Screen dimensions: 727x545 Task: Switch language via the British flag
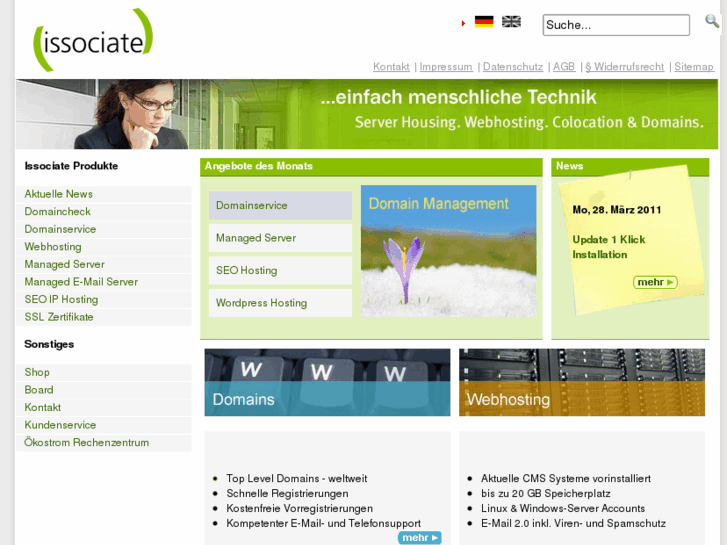[x=511, y=21]
